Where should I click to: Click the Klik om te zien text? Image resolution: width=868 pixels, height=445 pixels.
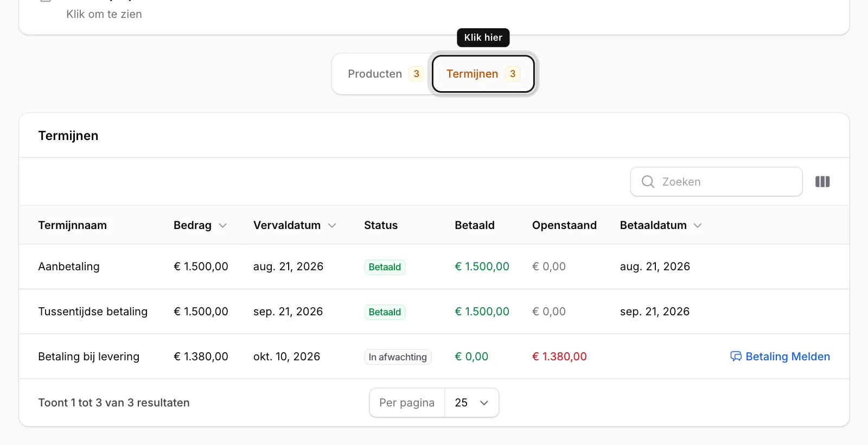tap(104, 14)
